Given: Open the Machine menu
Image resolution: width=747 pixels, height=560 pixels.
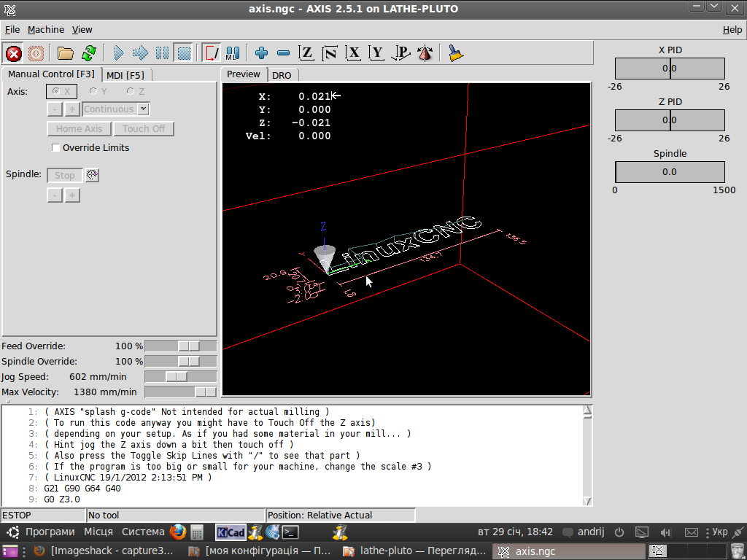Looking at the screenshot, I should (x=46, y=30).
